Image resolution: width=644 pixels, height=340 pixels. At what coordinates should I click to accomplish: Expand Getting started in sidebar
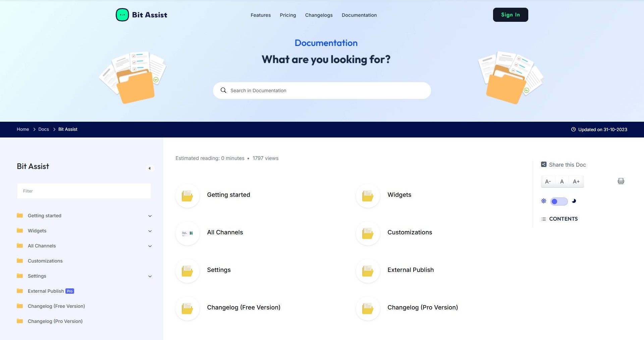click(x=150, y=216)
